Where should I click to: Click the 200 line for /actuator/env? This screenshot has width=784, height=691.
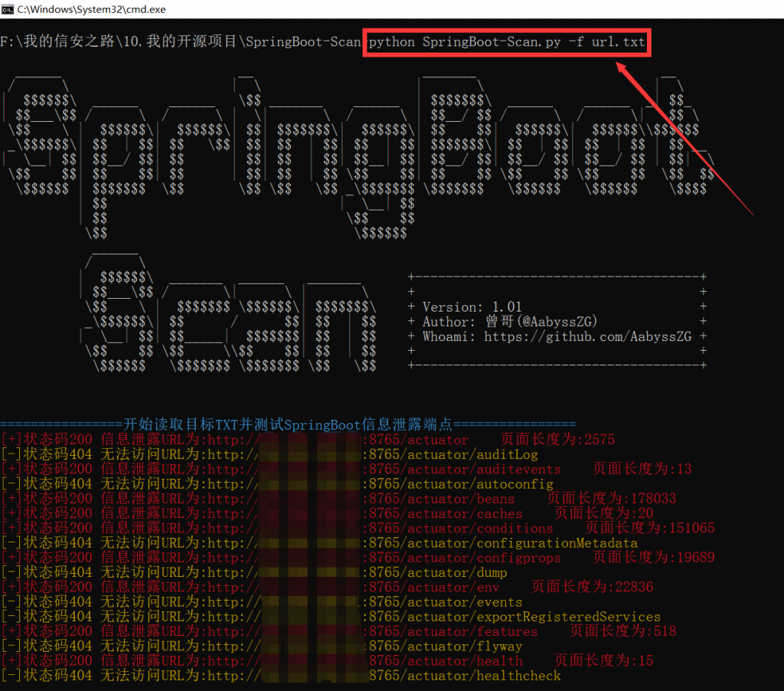(x=326, y=586)
